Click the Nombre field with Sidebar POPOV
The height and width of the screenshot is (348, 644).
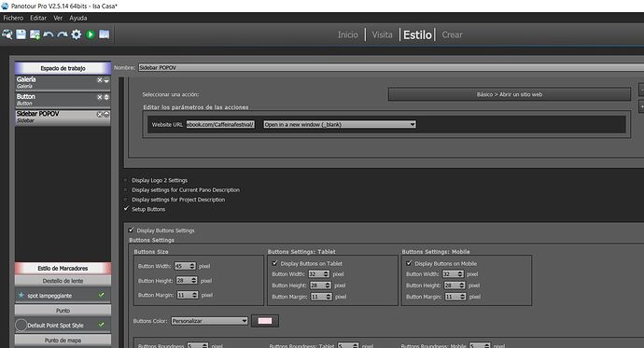390,68
